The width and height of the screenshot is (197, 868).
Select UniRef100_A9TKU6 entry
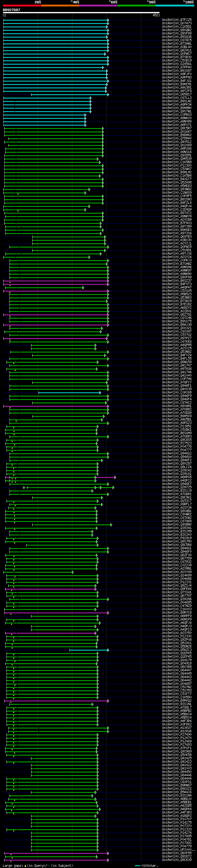[x=176, y=369]
